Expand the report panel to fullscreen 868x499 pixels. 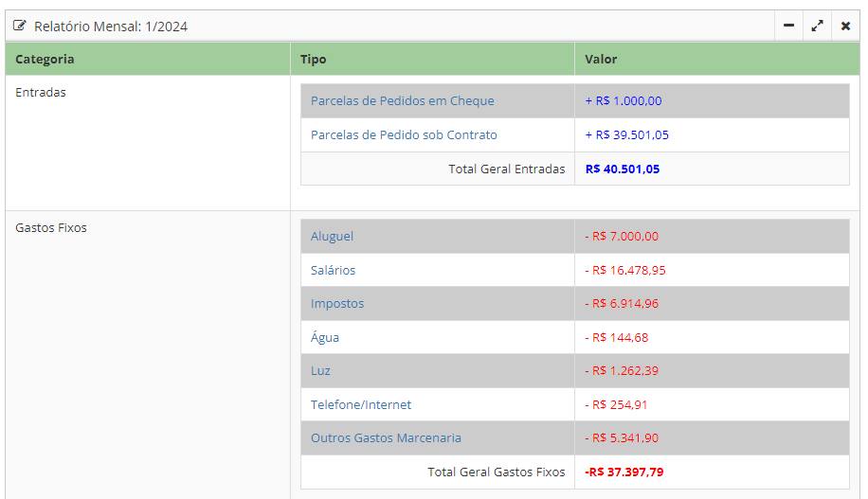tap(817, 26)
